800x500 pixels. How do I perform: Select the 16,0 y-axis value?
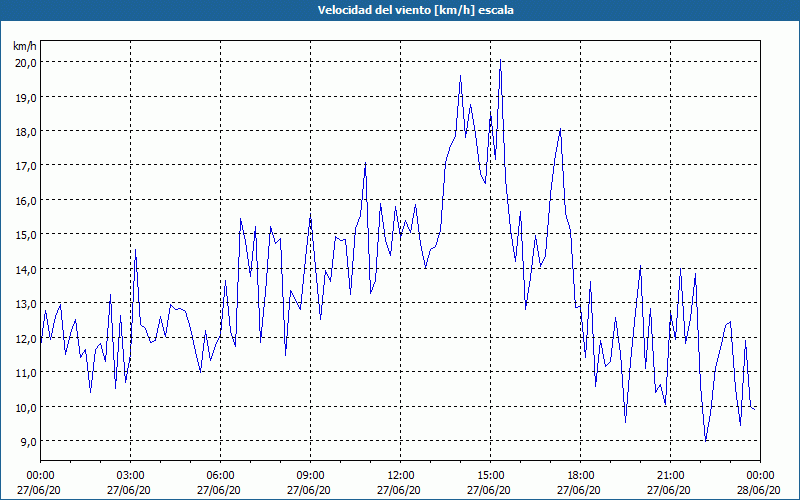(x=26, y=201)
